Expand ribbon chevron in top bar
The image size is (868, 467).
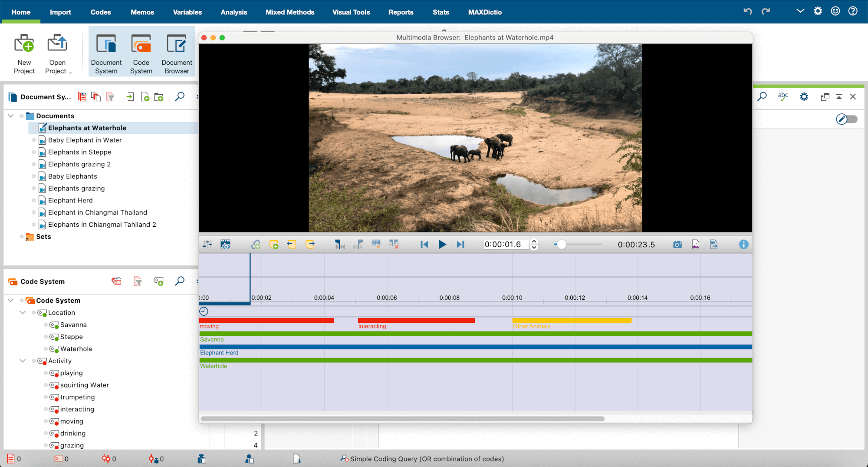[x=800, y=11]
